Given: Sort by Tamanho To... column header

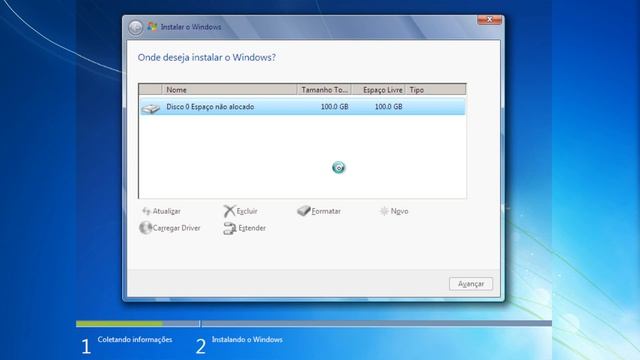Looking at the screenshot, I should (x=324, y=89).
